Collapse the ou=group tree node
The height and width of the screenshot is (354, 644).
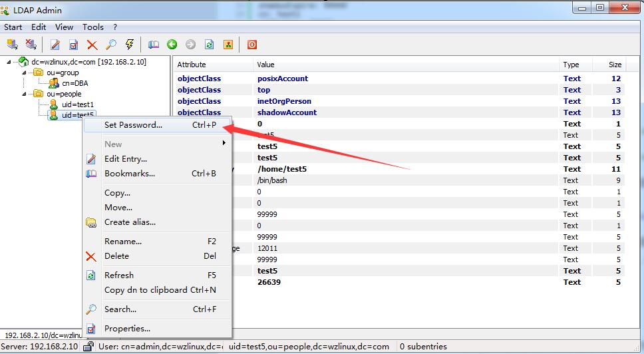(x=24, y=73)
